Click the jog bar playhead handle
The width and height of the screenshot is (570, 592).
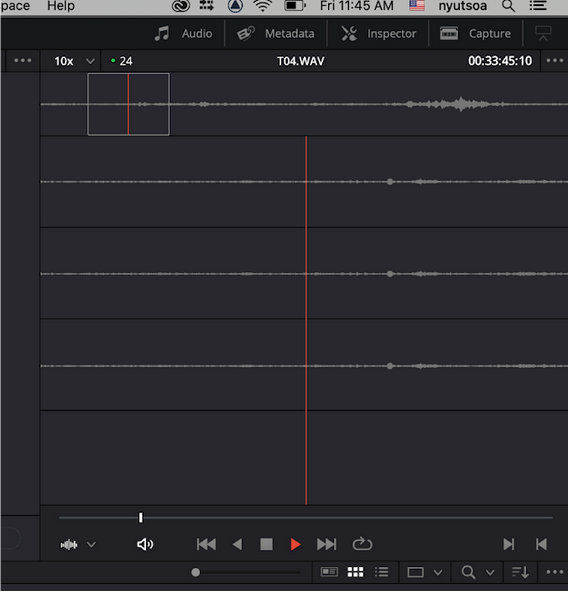click(141, 518)
